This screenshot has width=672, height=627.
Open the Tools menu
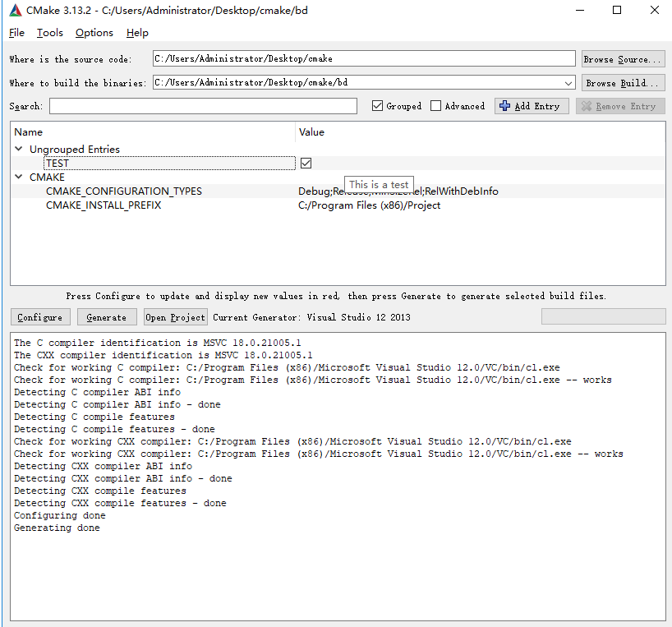49,33
